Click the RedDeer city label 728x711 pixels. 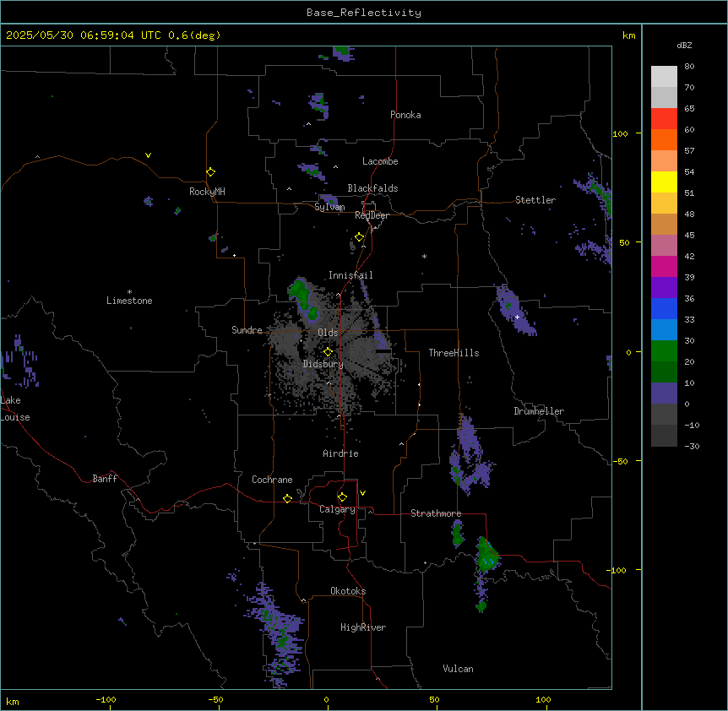(x=372, y=215)
